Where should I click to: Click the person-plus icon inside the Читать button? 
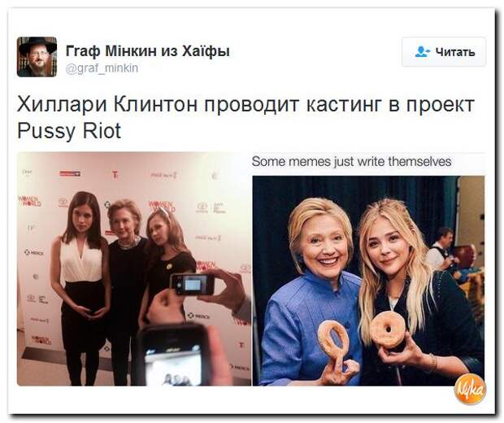click(x=422, y=52)
